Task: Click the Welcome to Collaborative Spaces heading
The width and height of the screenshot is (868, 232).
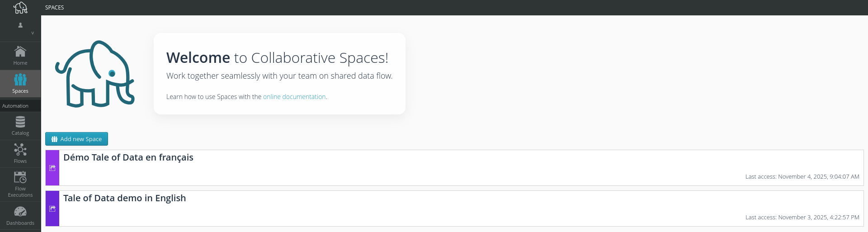Action: (277, 58)
